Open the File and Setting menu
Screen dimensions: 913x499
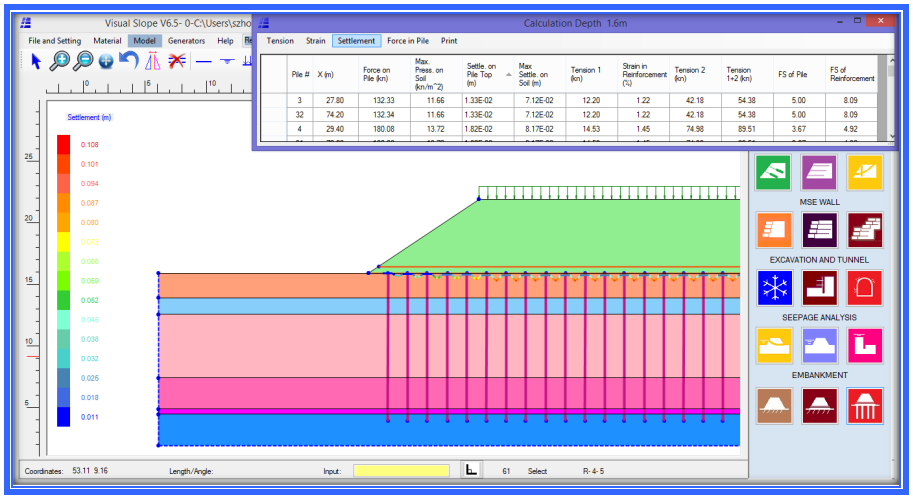tap(54, 41)
